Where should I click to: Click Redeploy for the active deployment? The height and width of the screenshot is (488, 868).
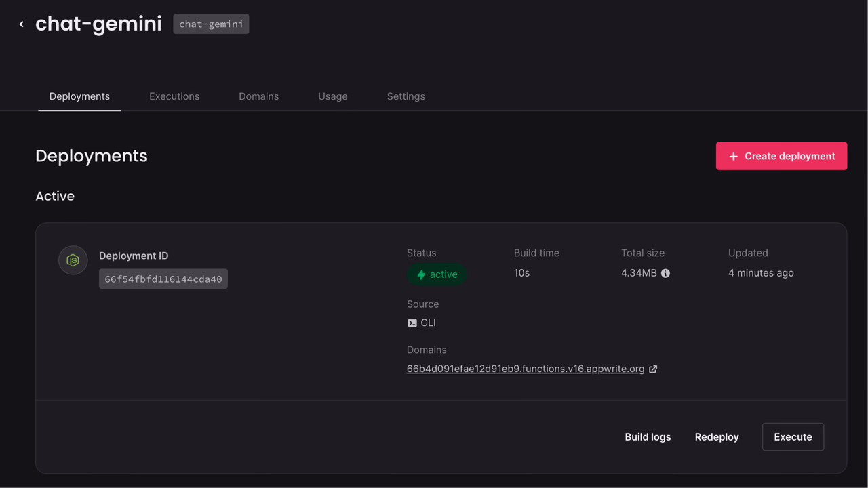717,437
